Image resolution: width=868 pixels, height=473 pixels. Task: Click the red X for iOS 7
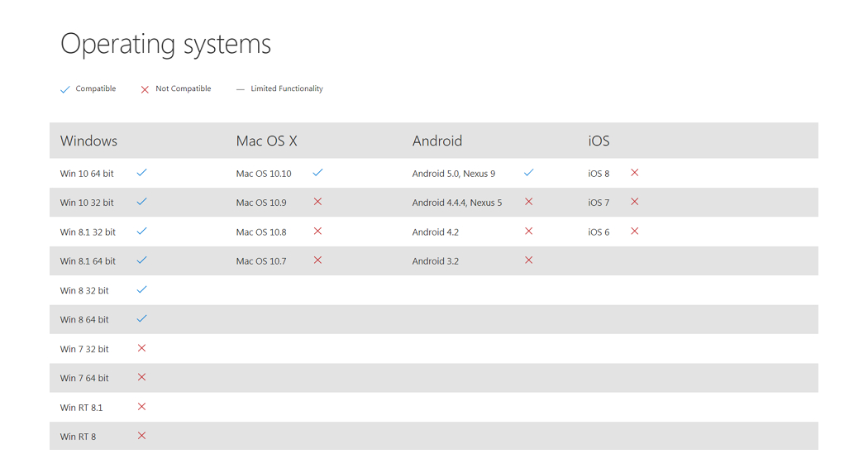click(x=635, y=202)
